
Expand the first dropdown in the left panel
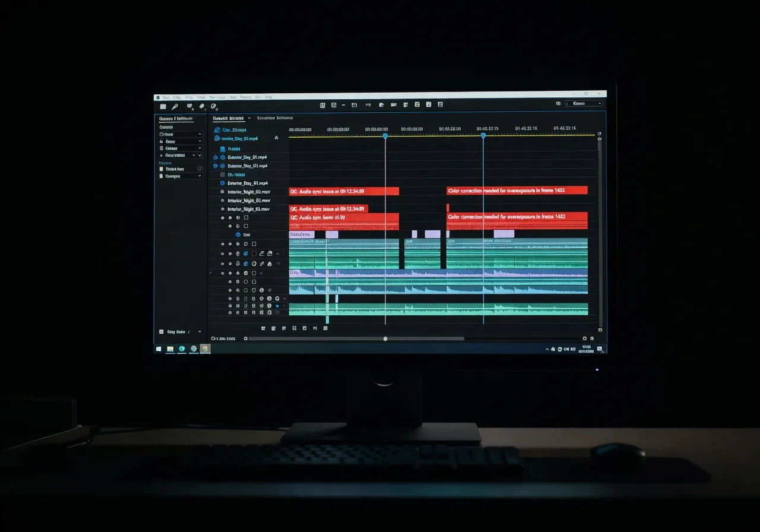pos(199,135)
